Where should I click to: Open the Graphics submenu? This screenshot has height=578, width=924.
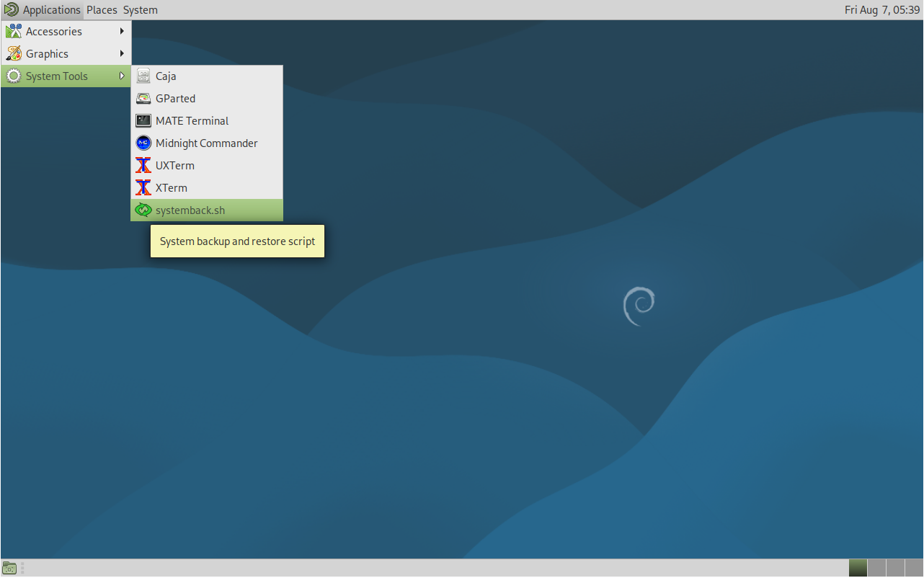66,54
